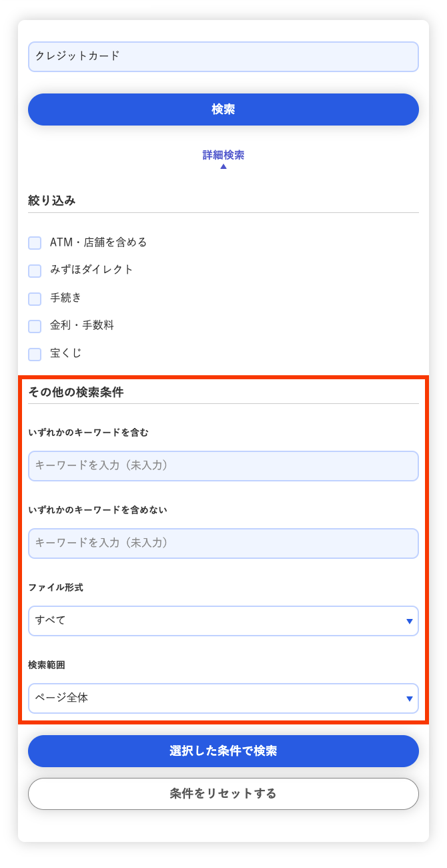
Task: Click the みずほダイレクト label text
Action: 92,270
